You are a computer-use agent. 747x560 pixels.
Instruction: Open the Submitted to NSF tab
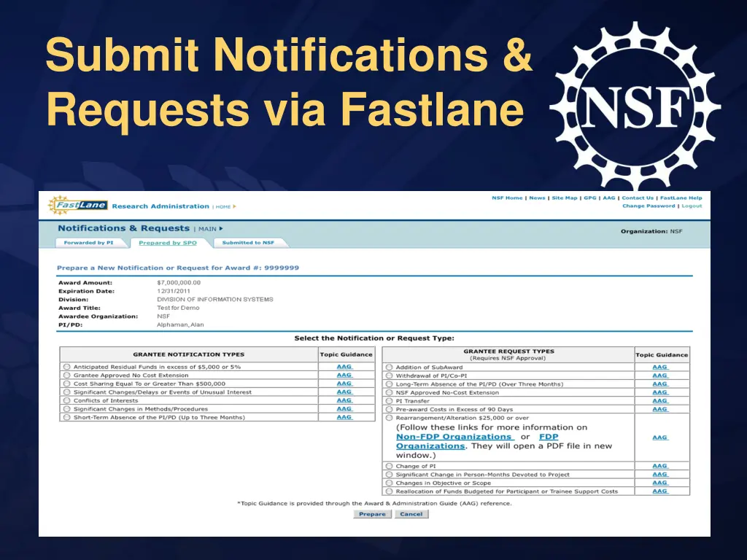[248, 243]
